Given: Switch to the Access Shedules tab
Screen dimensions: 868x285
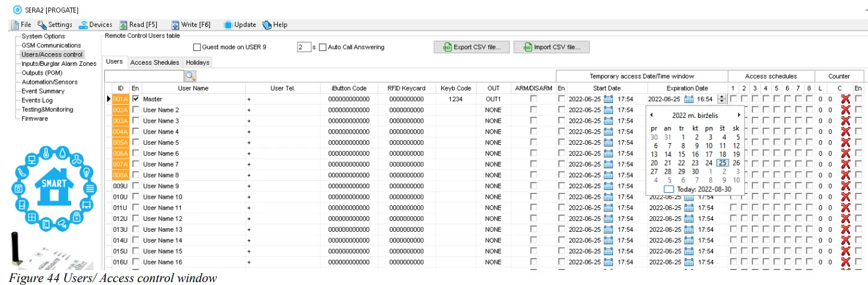Looking at the screenshot, I should (x=154, y=62).
